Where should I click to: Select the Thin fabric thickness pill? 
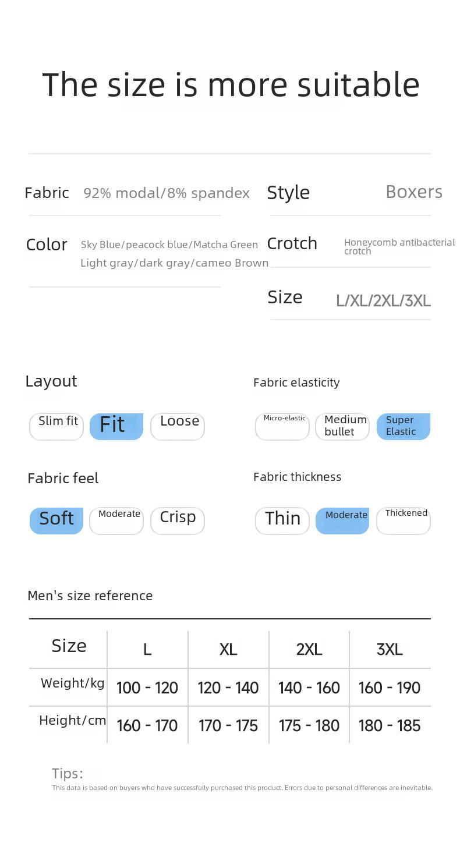tap(282, 521)
